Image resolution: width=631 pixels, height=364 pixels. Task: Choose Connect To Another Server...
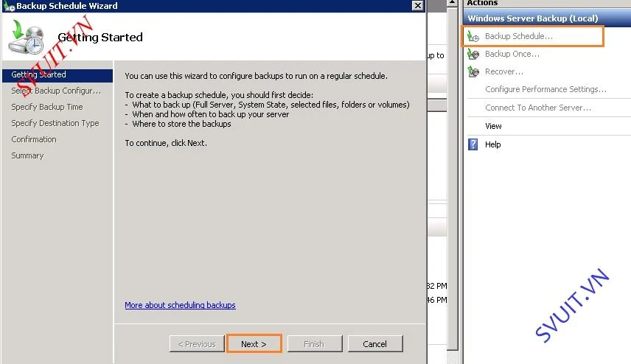click(x=538, y=108)
